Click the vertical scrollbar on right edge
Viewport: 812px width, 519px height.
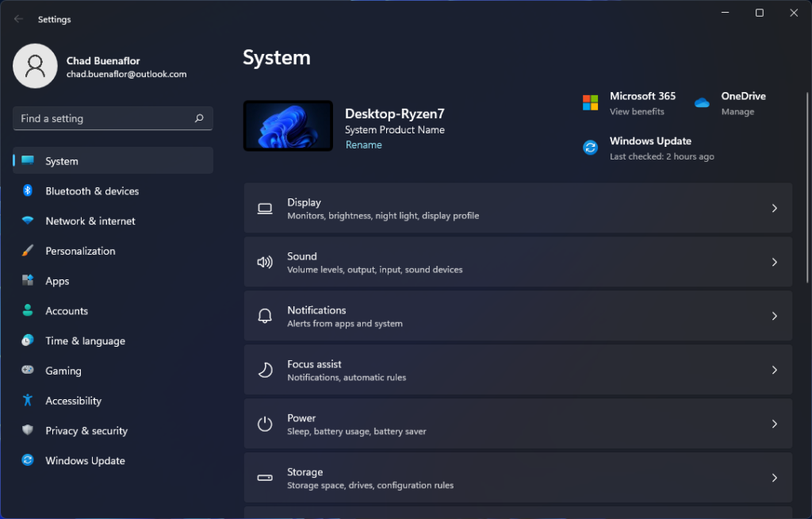pos(806,188)
